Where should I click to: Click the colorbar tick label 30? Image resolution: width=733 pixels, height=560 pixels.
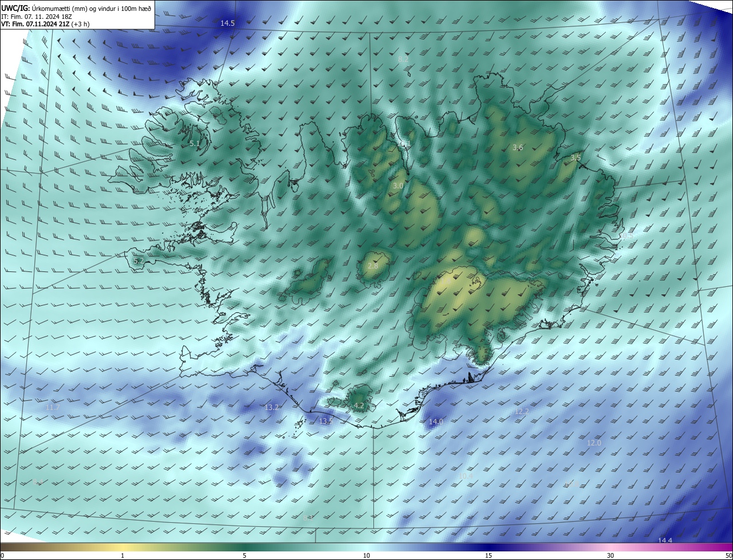tap(610, 555)
